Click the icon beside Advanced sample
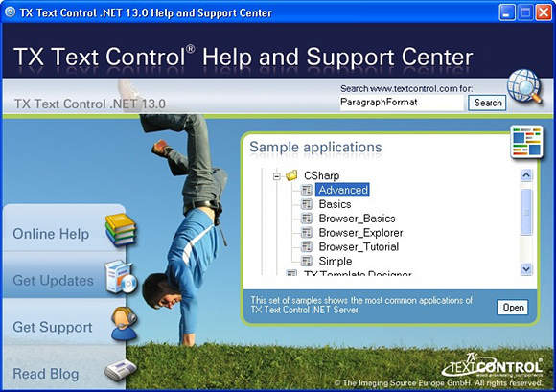556x392 pixels. click(307, 190)
